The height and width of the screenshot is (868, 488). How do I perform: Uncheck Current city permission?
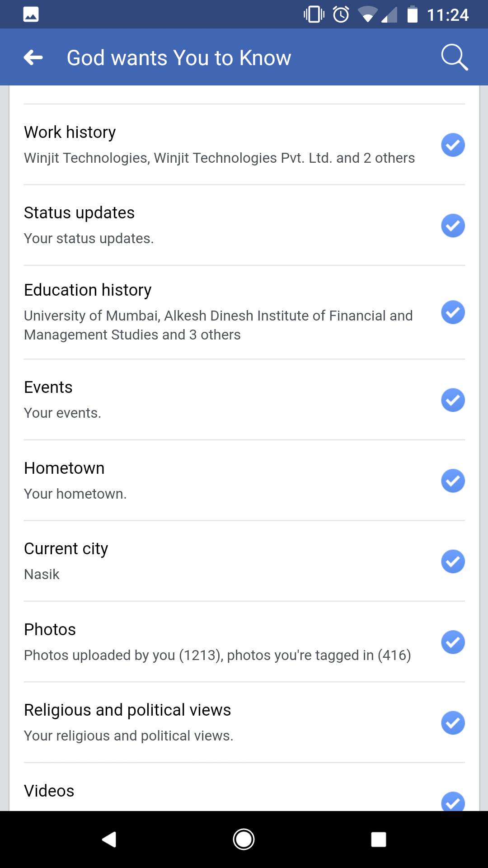click(x=453, y=561)
